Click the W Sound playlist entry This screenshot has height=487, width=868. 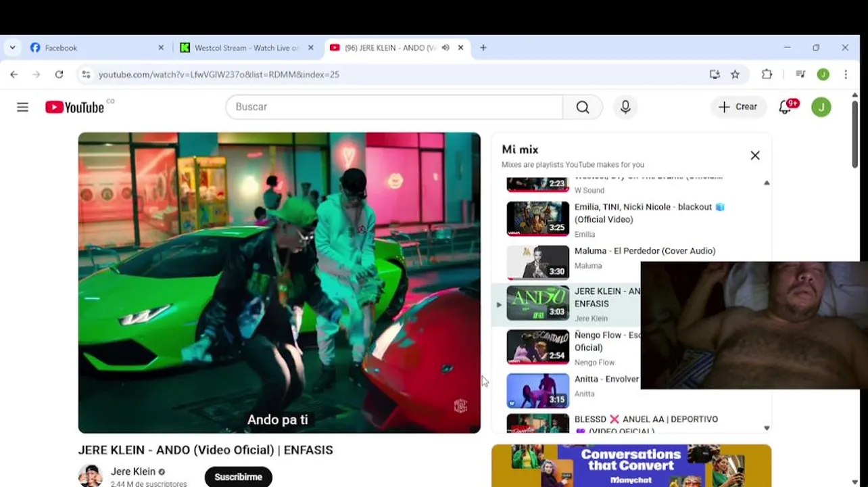pos(631,185)
